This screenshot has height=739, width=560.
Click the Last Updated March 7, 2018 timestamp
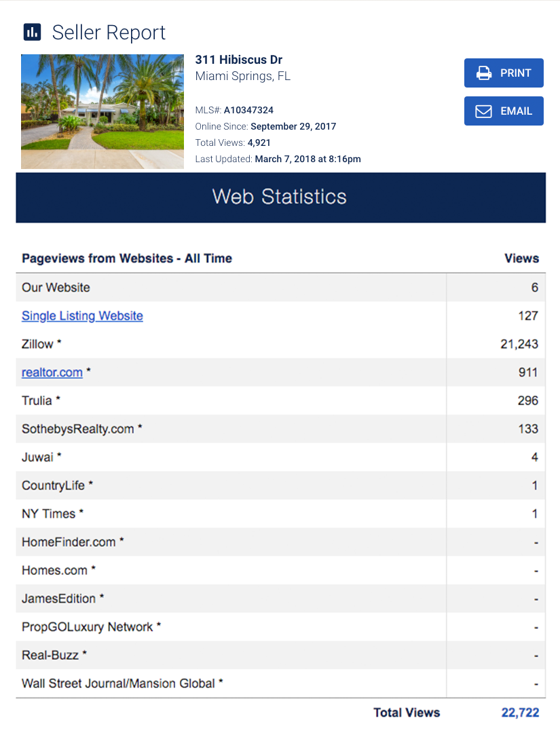pyautogui.click(x=307, y=159)
